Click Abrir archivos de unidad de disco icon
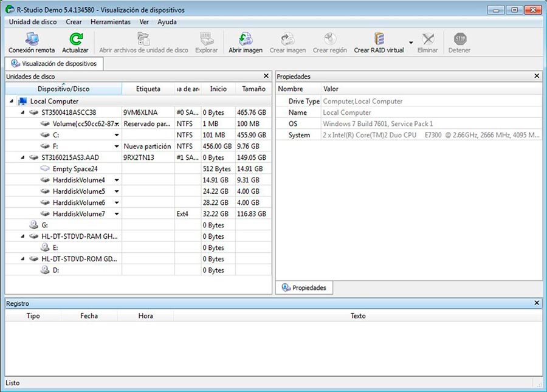This screenshot has height=392, width=547. (143, 39)
